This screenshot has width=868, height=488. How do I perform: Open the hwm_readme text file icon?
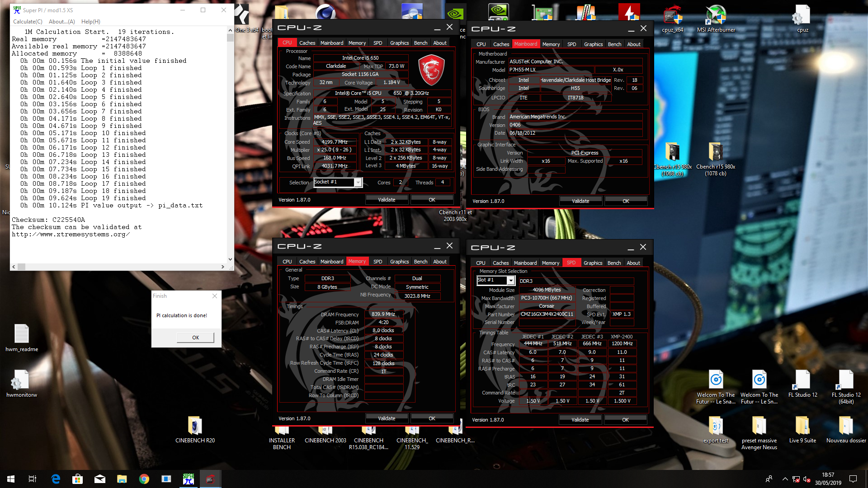click(x=22, y=338)
